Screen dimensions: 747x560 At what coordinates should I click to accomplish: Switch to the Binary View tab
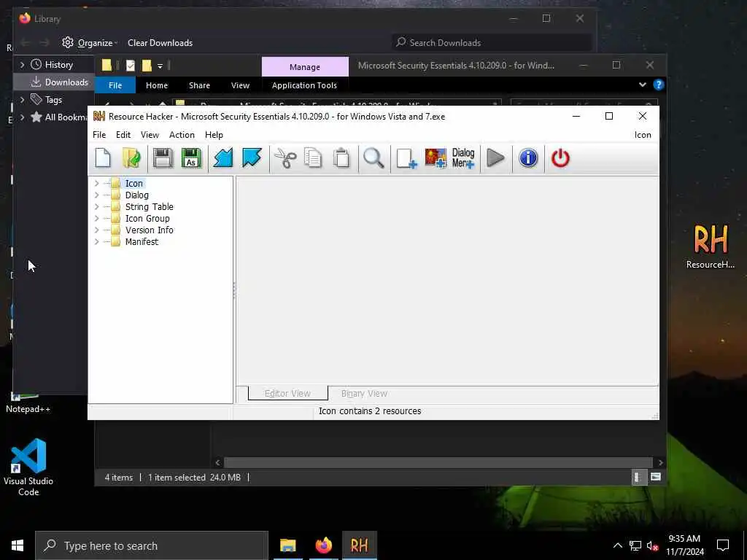[364, 393]
